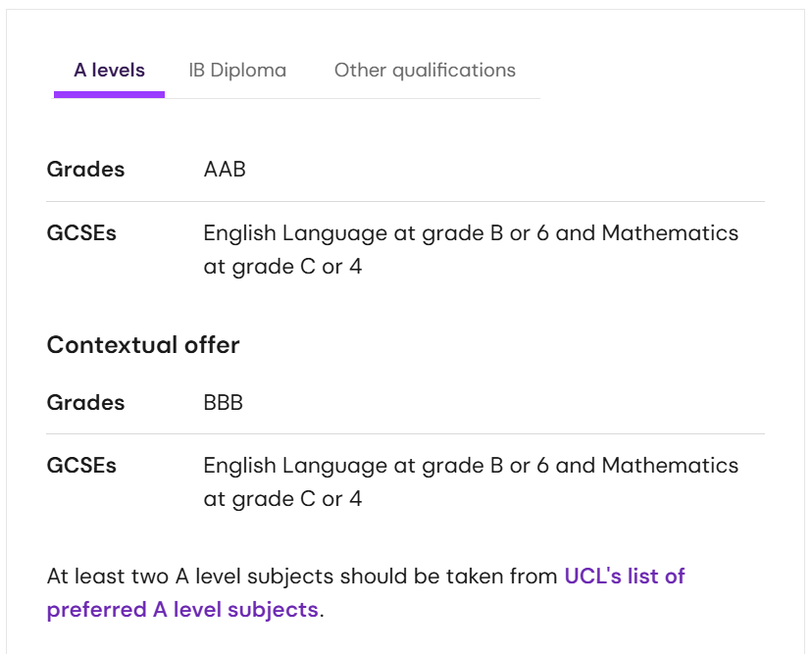Viewport: 812px width, 654px height.
Task: Switch to the IB Diploma tab
Action: coord(237,71)
